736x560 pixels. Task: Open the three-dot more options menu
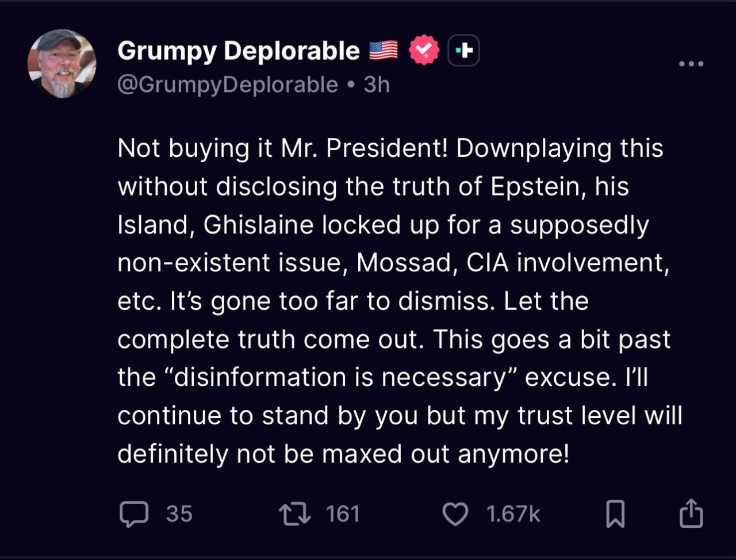click(x=691, y=64)
